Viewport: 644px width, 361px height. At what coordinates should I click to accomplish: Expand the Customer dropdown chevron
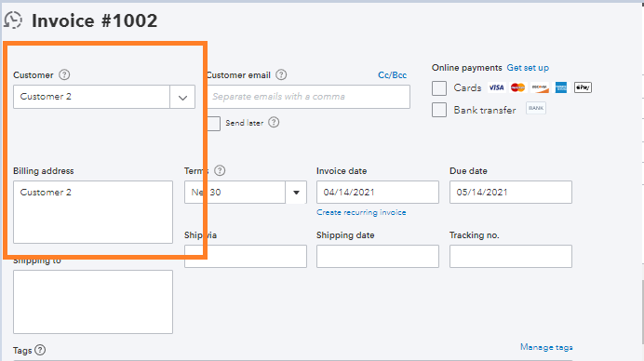[x=182, y=98]
